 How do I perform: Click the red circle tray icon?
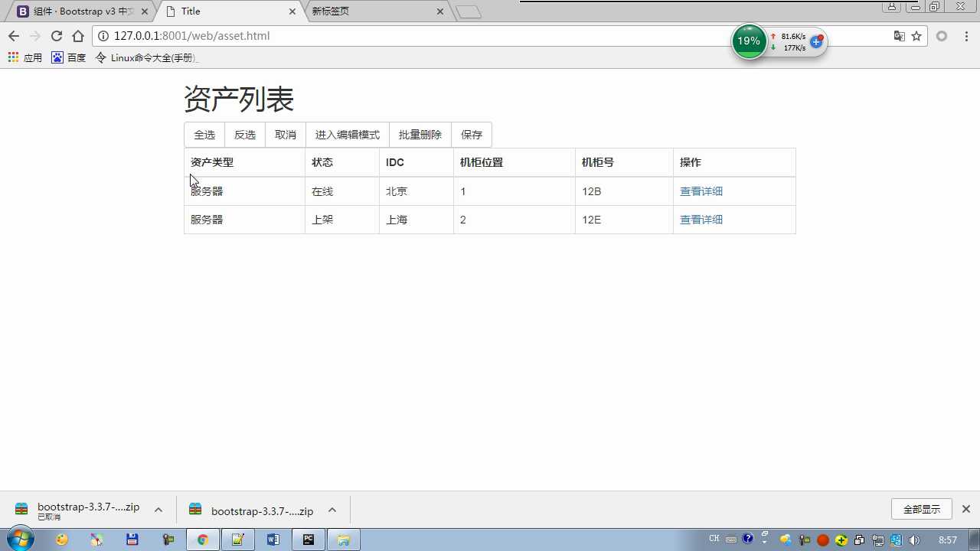(823, 540)
